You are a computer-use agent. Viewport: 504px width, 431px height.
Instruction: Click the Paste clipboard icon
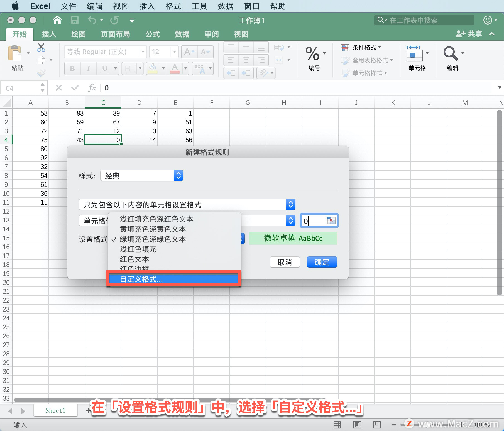[x=15, y=53]
